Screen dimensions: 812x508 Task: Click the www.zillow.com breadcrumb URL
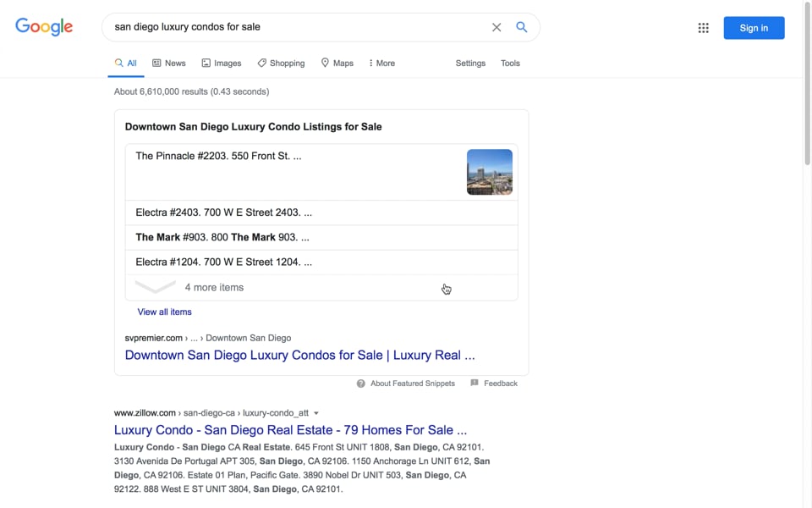pyautogui.click(x=211, y=413)
